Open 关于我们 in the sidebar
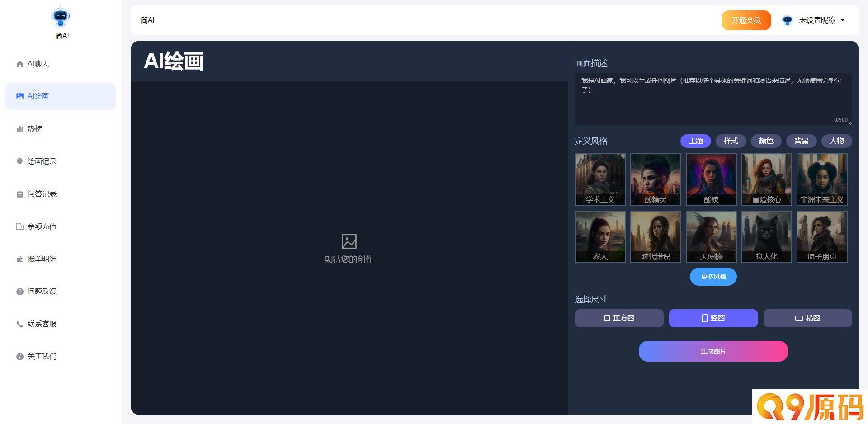The height and width of the screenshot is (424, 868). pyautogui.click(x=61, y=357)
